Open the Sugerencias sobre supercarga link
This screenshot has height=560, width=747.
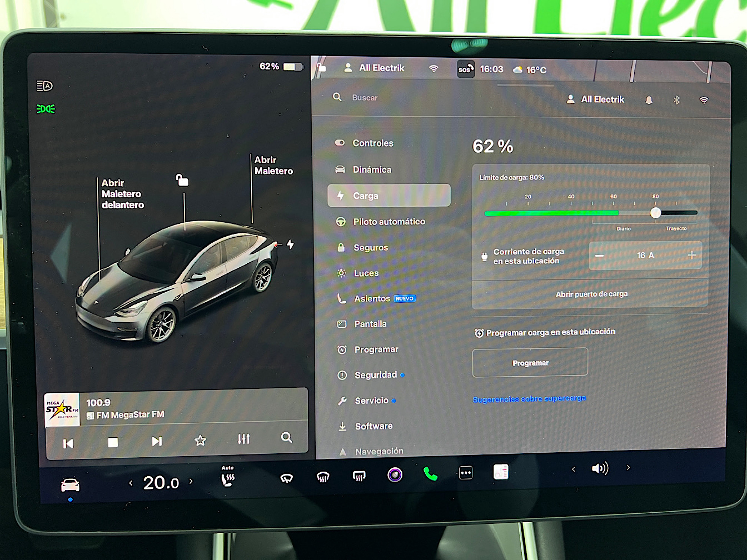click(529, 399)
